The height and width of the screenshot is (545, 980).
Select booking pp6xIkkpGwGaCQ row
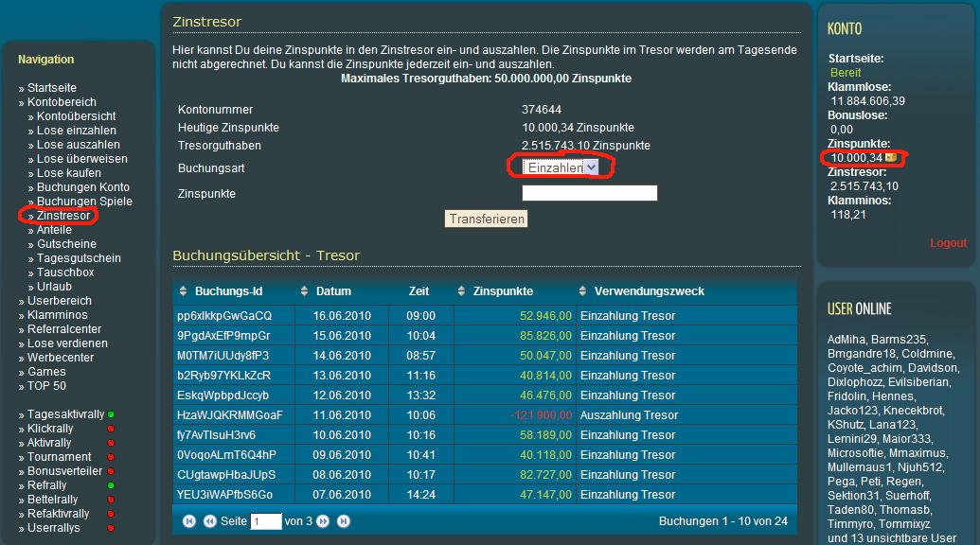coord(485,316)
